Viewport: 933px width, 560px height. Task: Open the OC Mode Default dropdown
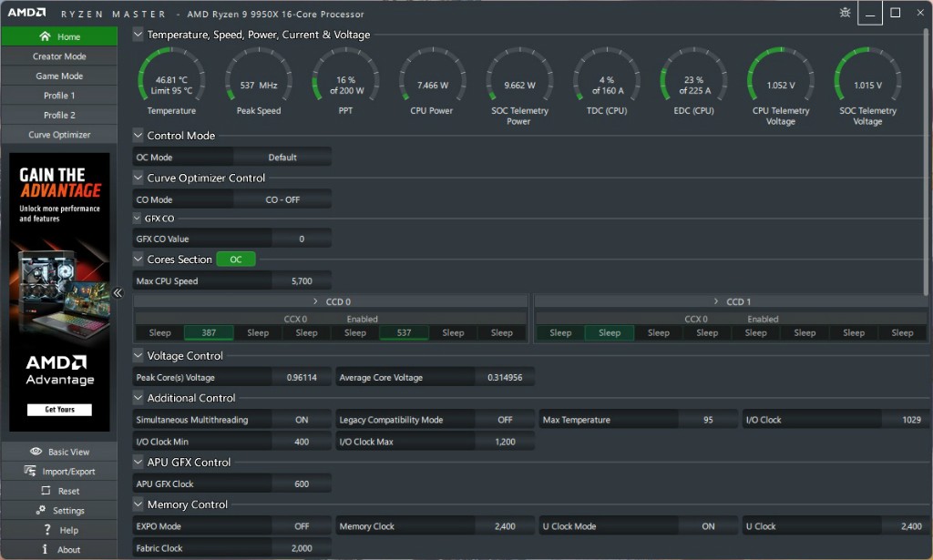282,158
